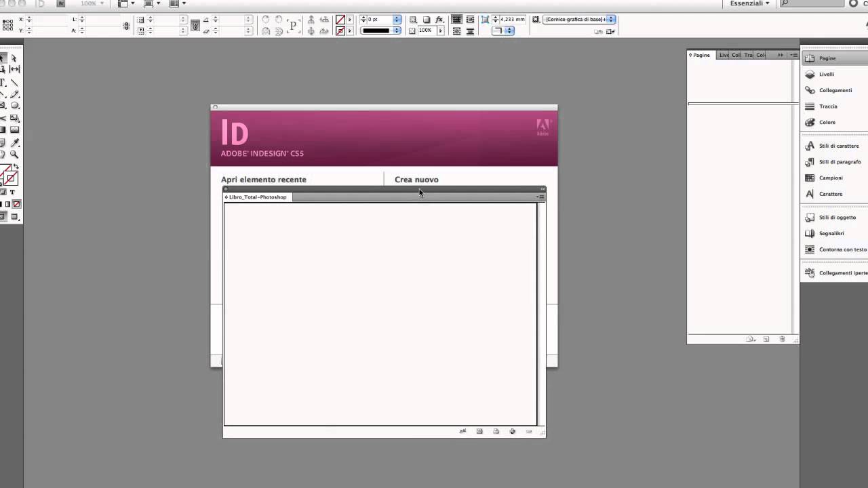Open the stroke weight 0 pt dropdown

397,20
